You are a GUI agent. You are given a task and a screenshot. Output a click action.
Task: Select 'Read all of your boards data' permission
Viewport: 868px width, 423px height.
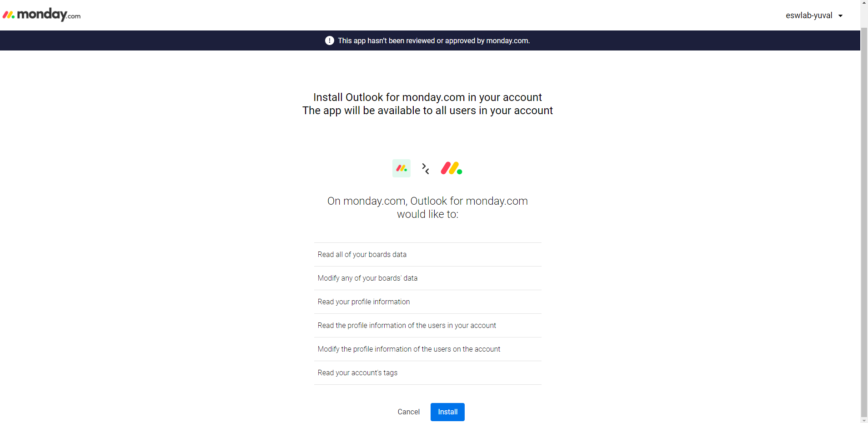click(x=427, y=255)
